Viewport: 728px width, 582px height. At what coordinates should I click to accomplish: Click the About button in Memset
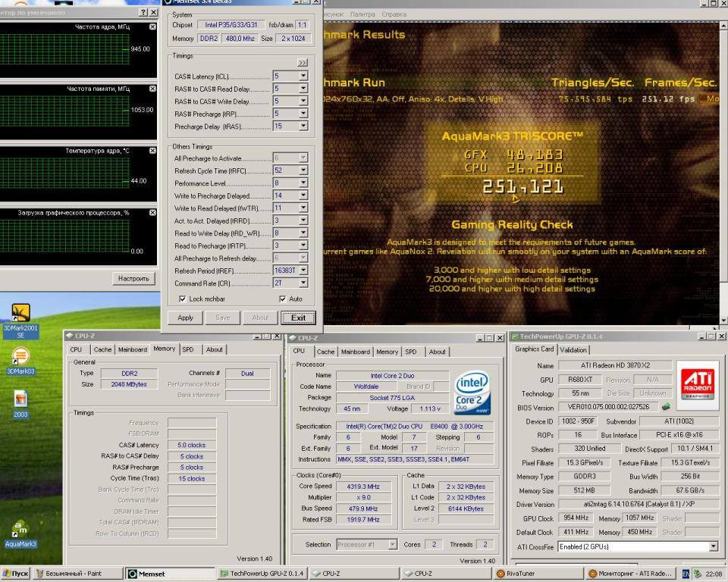coord(260,318)
